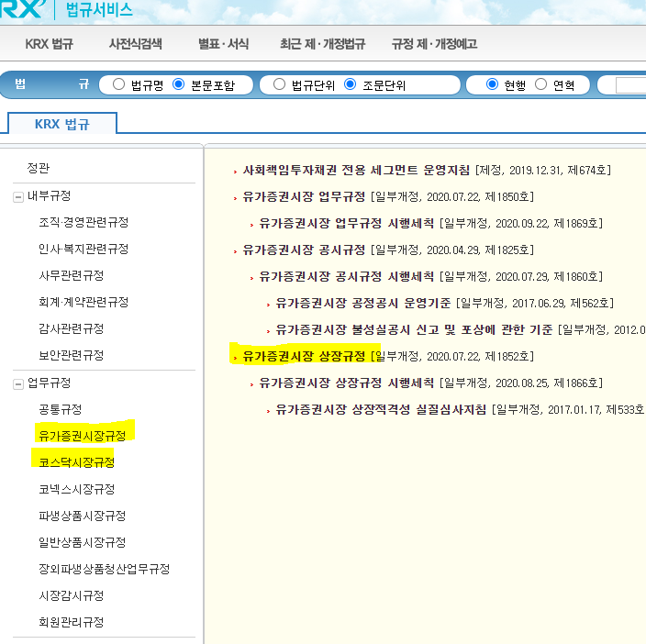The width and height of the screenshot is (646, 644).
Task: Click the 법규서비스 header title
Action: [99, 9]
